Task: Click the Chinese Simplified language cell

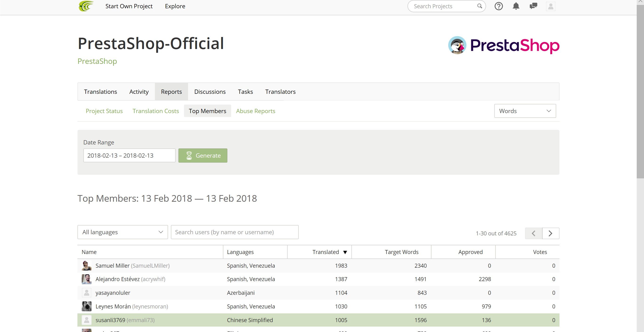Action: pos(250,320)
